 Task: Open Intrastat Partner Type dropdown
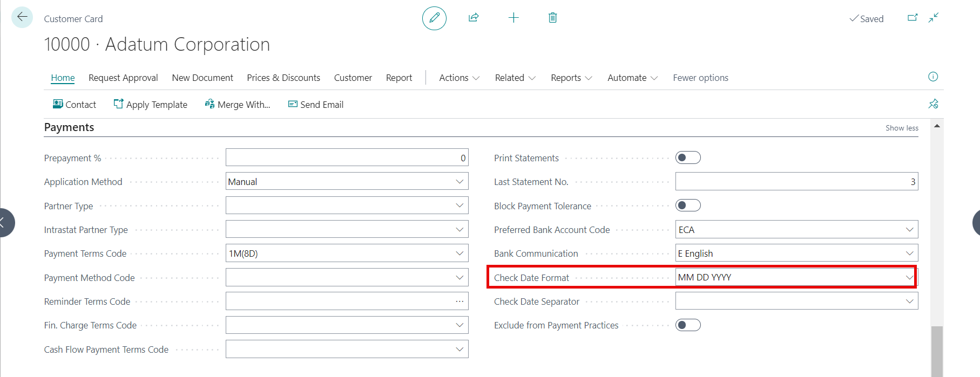pyautogui.click(x=459, y=229)
